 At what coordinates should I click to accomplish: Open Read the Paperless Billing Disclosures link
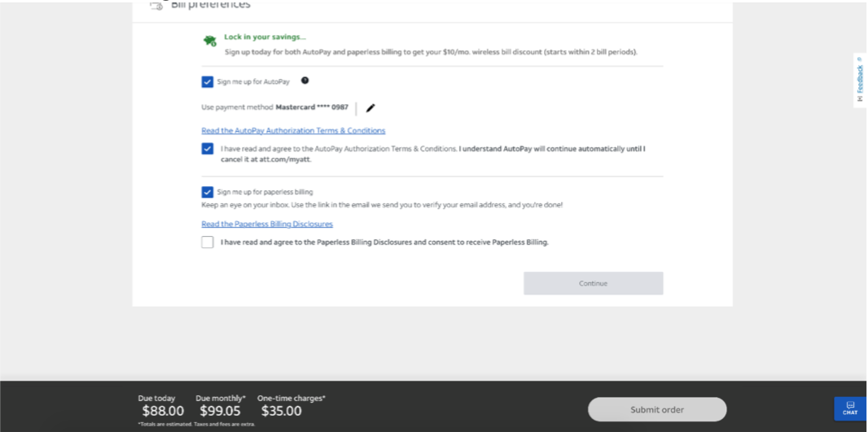point(267,224)
